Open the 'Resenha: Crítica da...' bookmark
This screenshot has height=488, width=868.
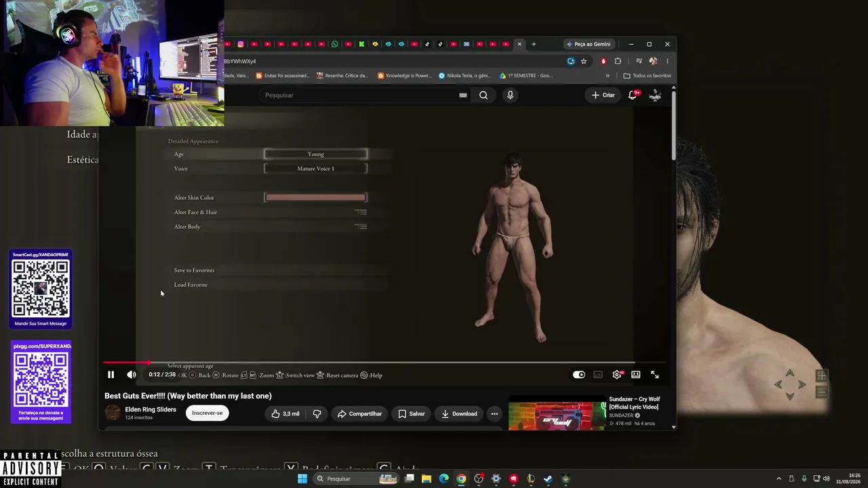(342, 76)
